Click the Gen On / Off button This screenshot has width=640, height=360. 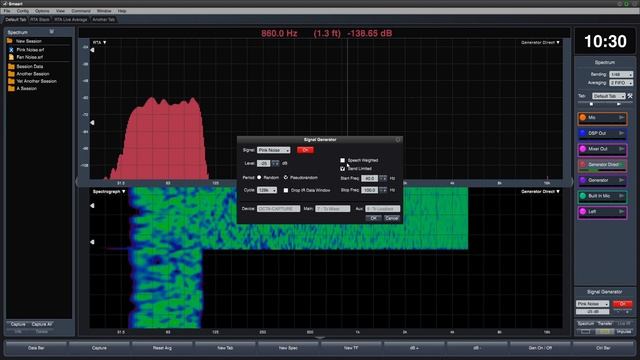coord(540,348)
